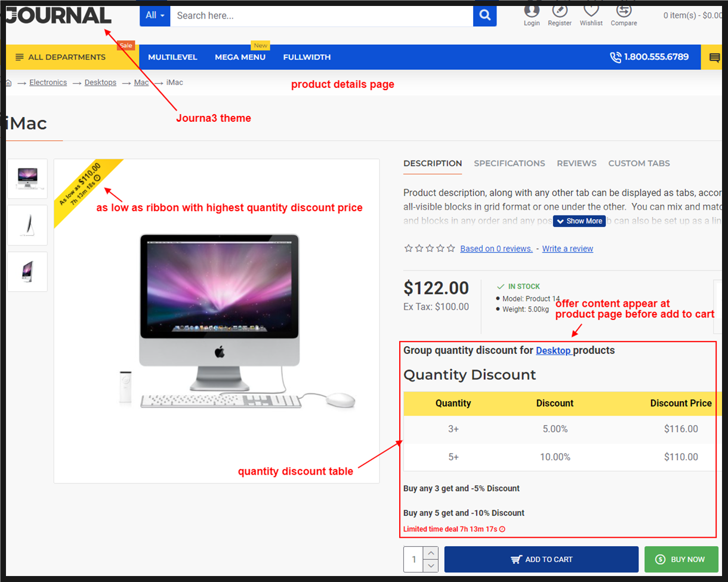Switch to the Specifications tab
This screenshot has width=728, height=582.
(510, 163)
